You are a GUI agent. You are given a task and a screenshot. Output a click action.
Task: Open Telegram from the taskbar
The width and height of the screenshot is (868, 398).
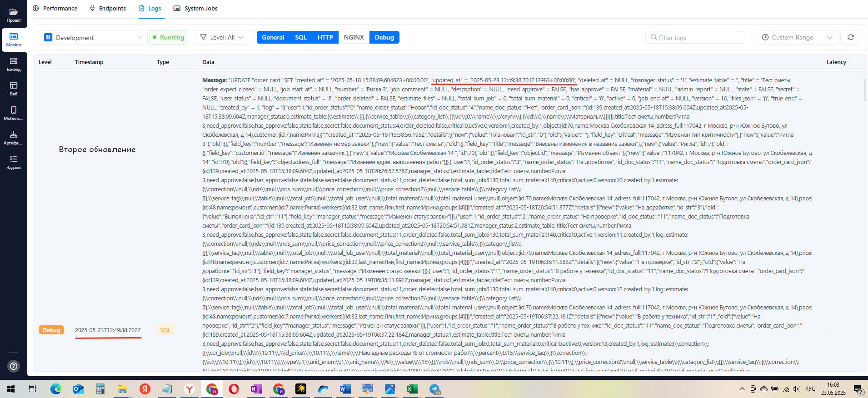[x=435, y=389]
